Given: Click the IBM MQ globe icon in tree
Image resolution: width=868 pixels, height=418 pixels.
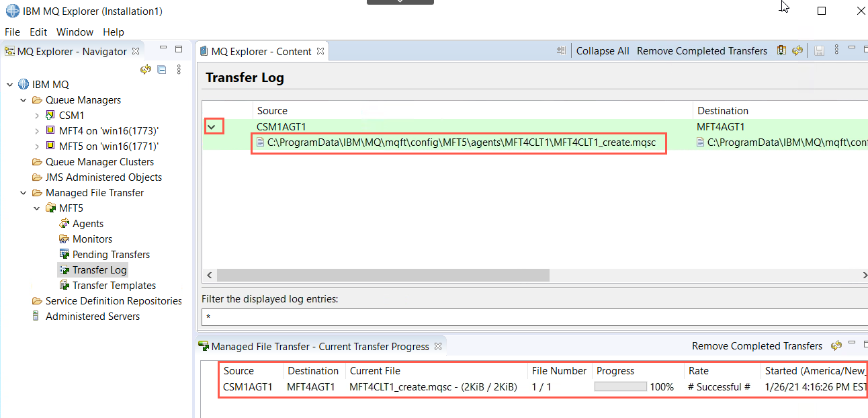Looking at the screenshot, I should [x=24, y=85].
